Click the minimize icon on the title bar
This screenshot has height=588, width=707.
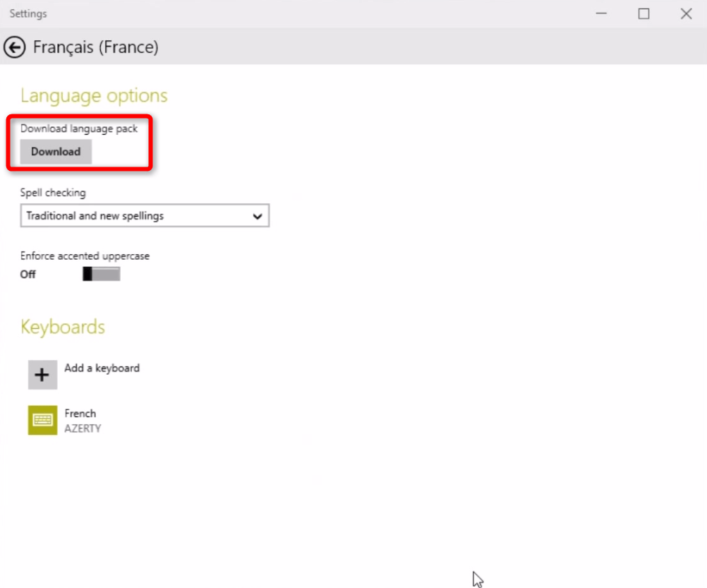click(x=600, y=13)
